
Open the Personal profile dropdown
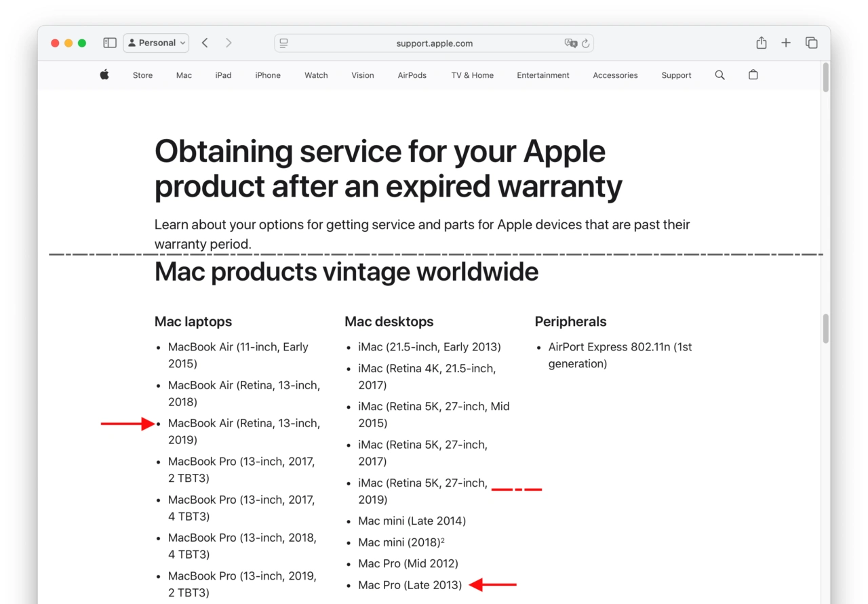click(x=156, y=42)
